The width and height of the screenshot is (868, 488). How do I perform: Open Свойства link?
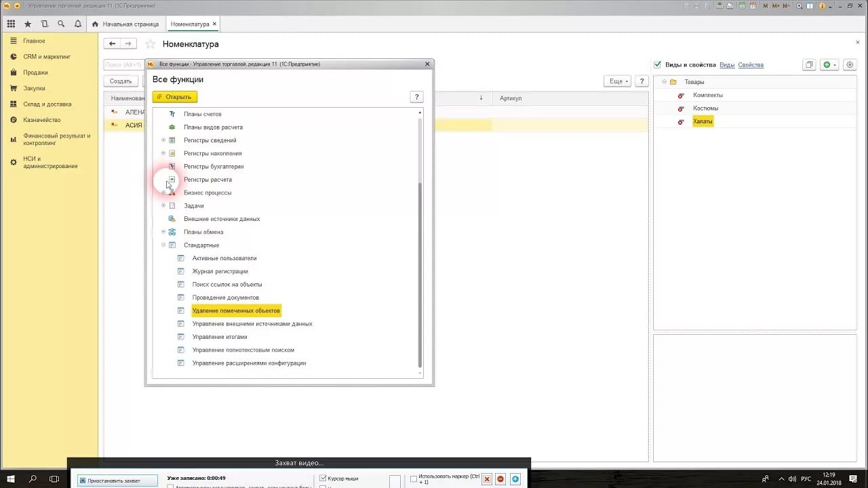click(751, 65)
